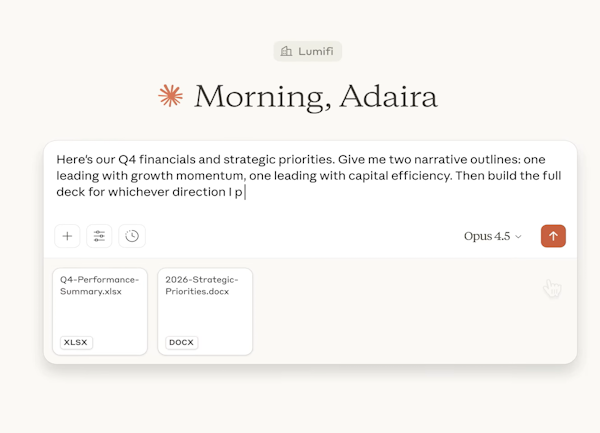This screenshot has width=600, height=433.
Task: Click the "Morning, Adaira" greeting heading
Action: tap(315, 96)
